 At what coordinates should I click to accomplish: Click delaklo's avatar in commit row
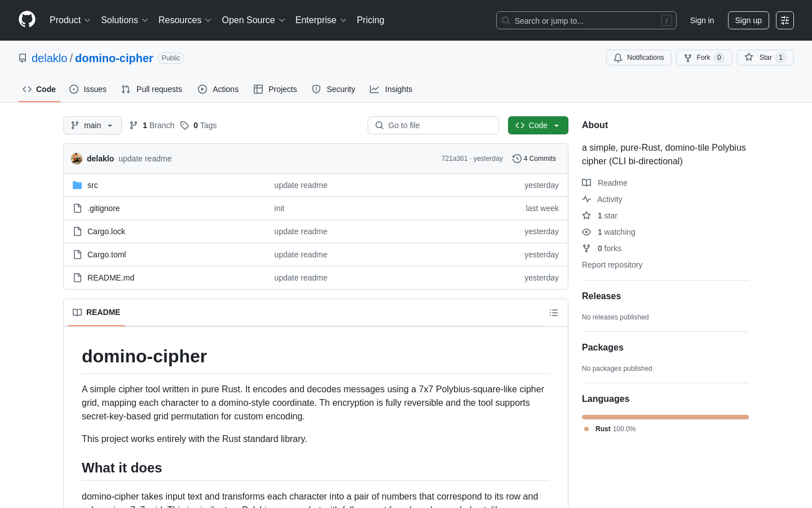point(77,159)
